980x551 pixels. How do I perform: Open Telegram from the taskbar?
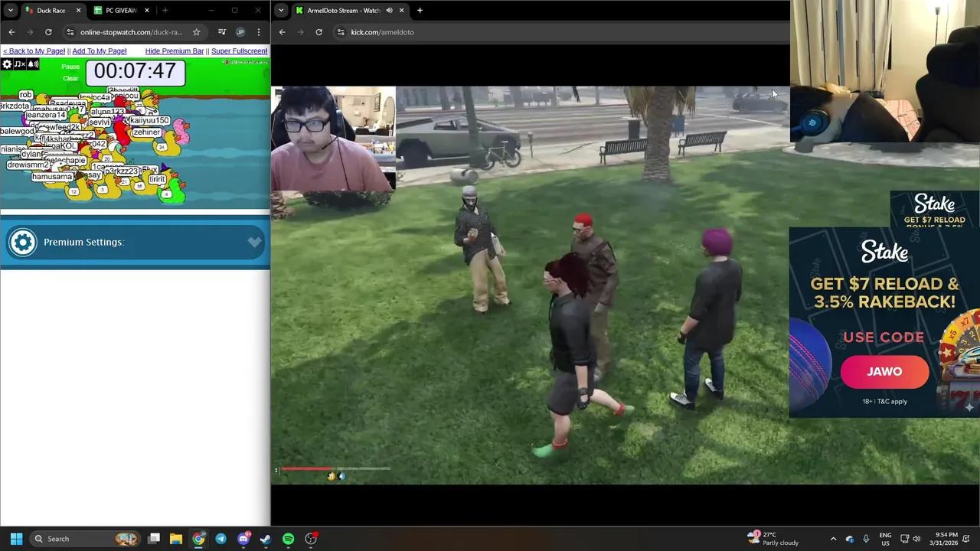point(220,539)
